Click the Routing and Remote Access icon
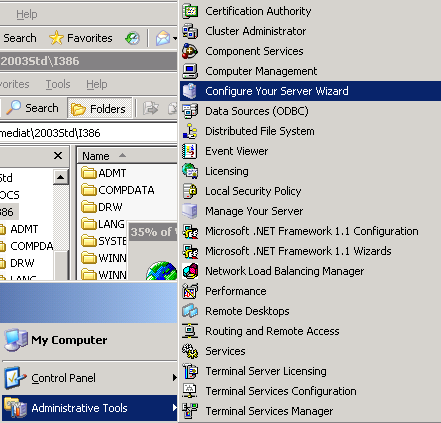 190,331
